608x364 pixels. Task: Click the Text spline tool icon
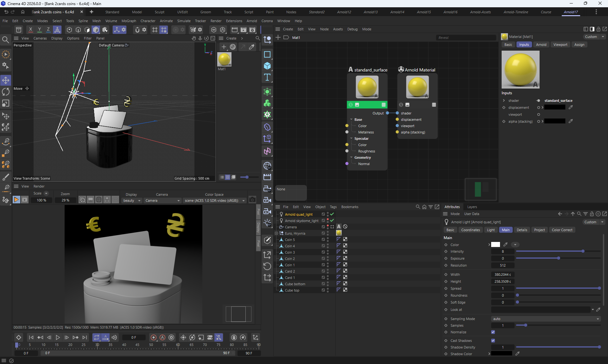pos(267,77)
